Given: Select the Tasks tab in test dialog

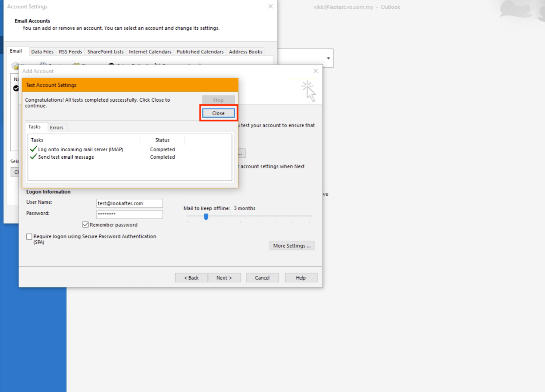Looking at the screenshot, I should (35, 127).
